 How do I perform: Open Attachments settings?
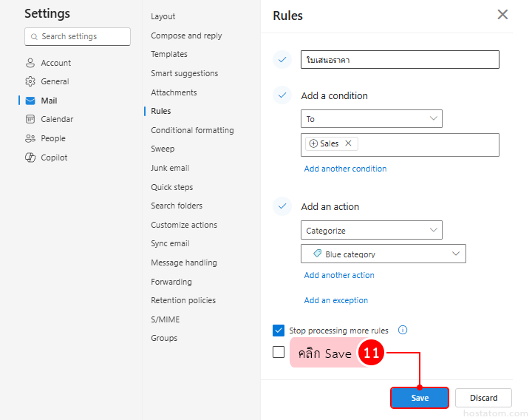(174, 92)
